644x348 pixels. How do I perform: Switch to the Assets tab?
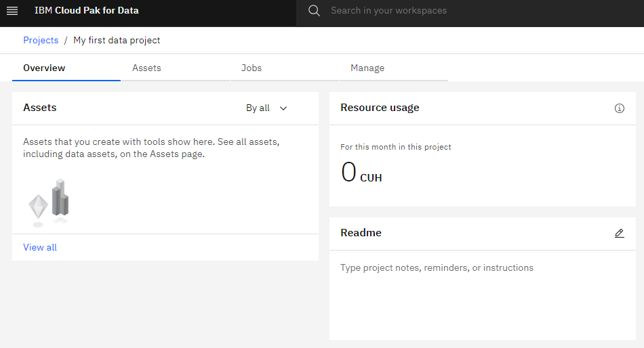pyautogui.click(x=146, y=68)
